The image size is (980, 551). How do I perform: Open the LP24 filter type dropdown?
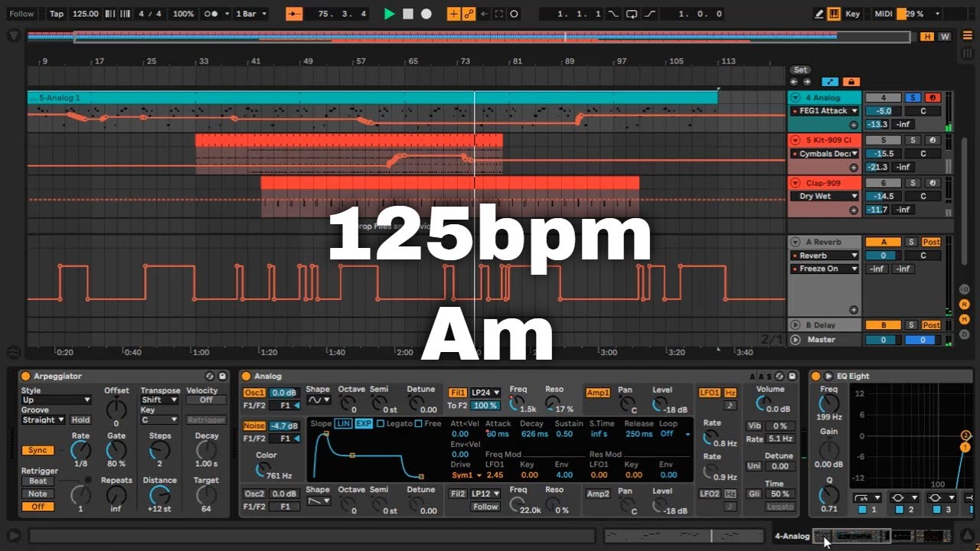pyautogui.click(x=485, y=393)
